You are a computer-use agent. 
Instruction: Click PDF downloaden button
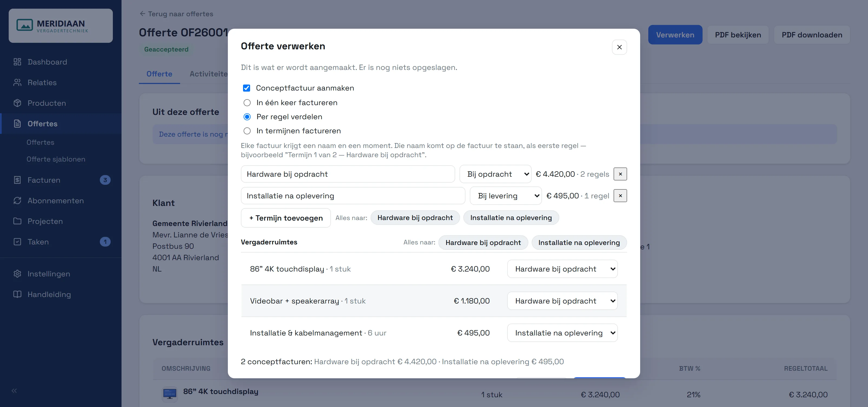click(x=812, y=35)
